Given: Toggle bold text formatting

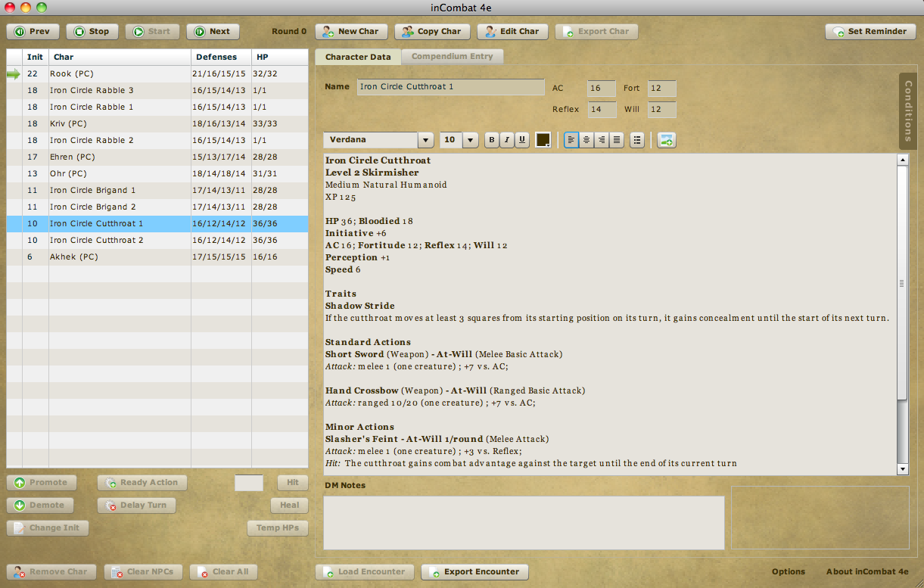Looking at the screenshot, I should pyautogui.click(x=492, y=140).
